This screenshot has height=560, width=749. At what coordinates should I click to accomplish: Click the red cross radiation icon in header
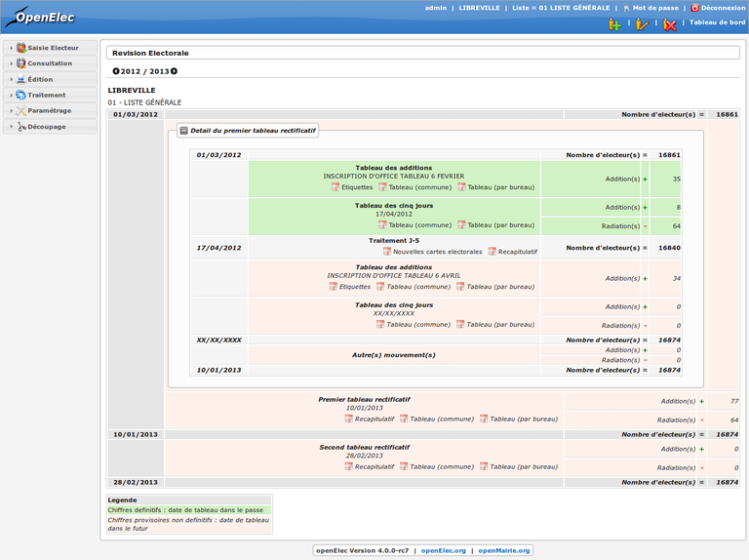[670, 24]
